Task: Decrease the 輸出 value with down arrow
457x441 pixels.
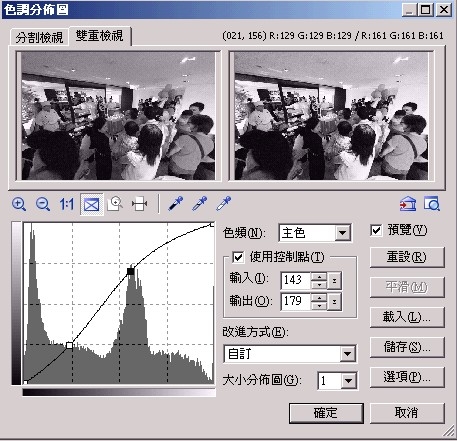Action: tap(319, 306)
